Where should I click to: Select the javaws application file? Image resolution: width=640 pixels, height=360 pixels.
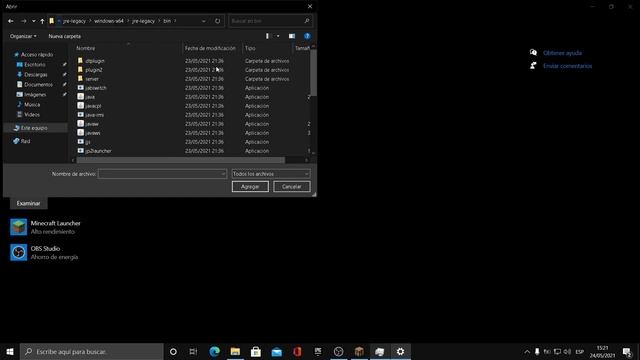pyautogui.click(x=93, y=133)
